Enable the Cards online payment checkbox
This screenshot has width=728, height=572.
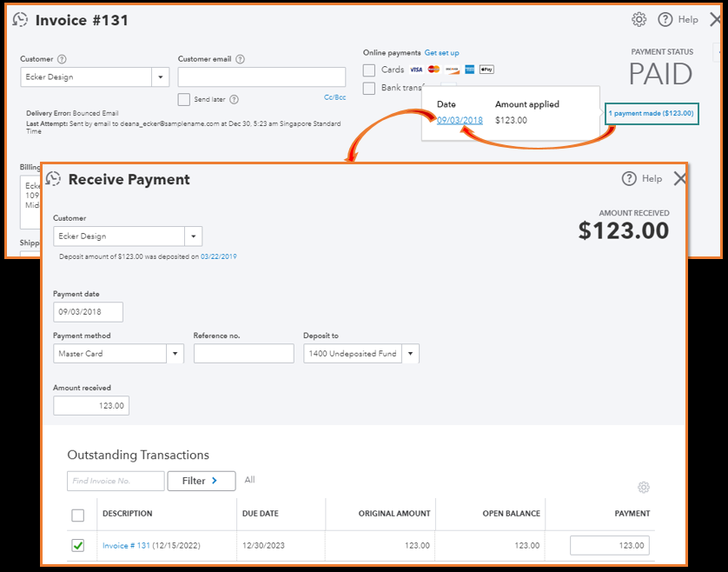tap(368, 70)
